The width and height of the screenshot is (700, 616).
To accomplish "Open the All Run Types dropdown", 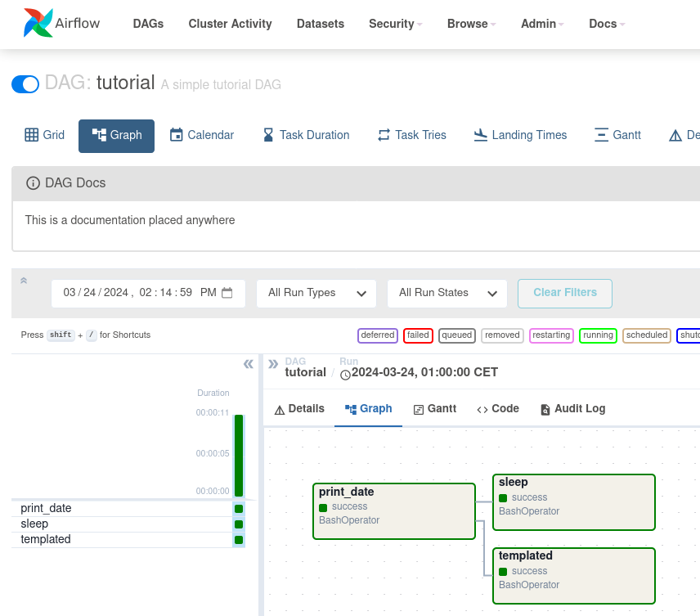I will (316, 293).
